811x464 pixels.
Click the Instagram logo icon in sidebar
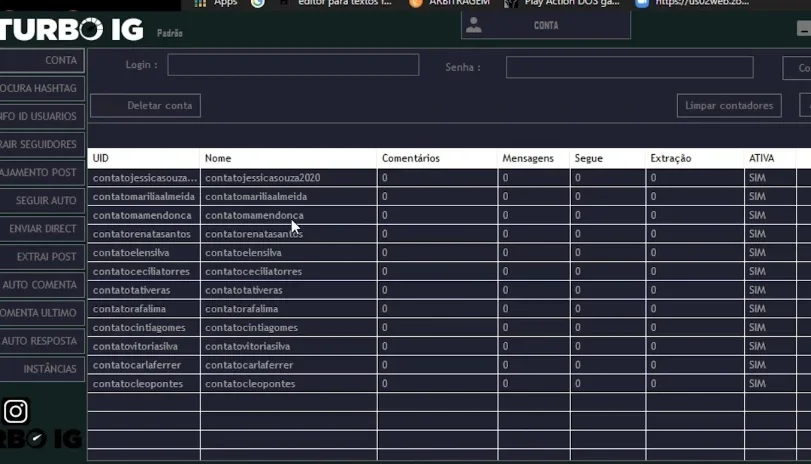[16, 411]
